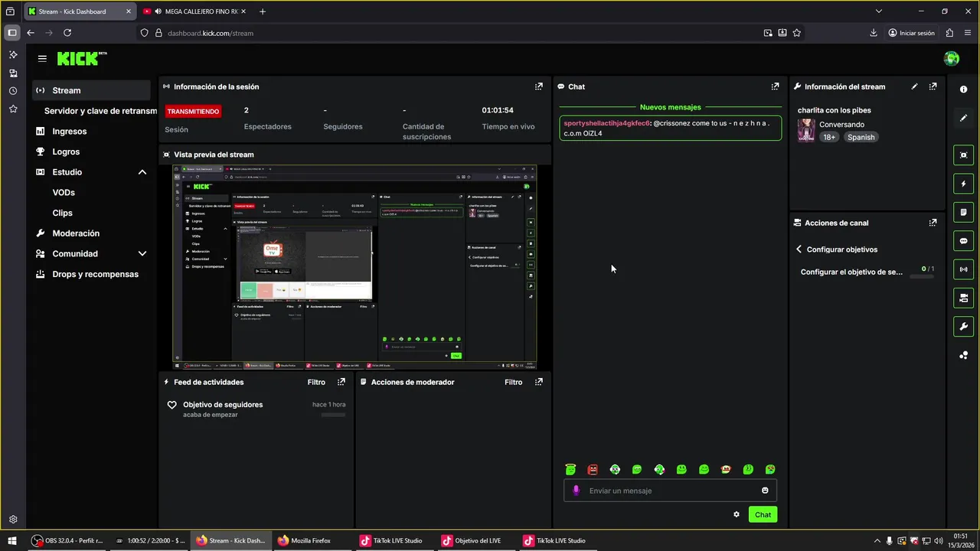Image resolution: width=980 pixels, height=551 pixels.
Task: Open the Firefox application menu
Action: pyautogui.click(x=968, y=33)
